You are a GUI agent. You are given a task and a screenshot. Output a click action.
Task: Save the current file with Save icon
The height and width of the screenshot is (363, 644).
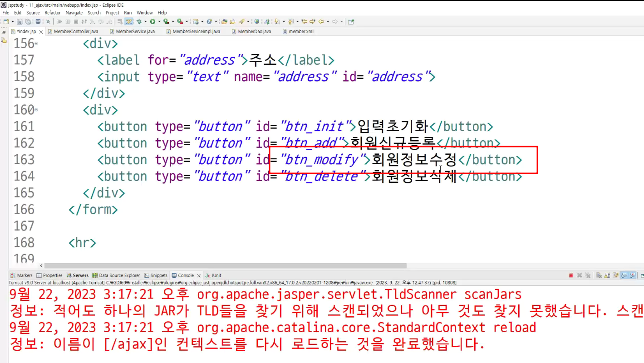tap(19, 21)
